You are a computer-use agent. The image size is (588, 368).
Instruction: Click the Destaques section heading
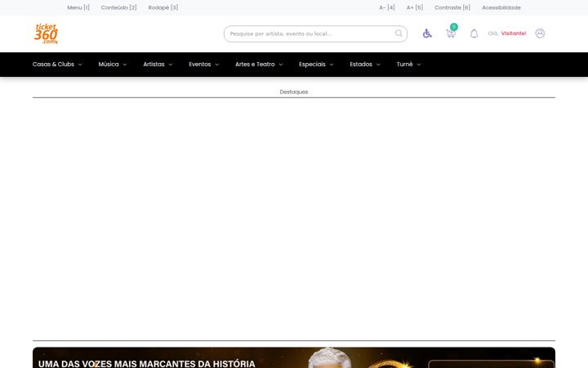tap(294, 92)
